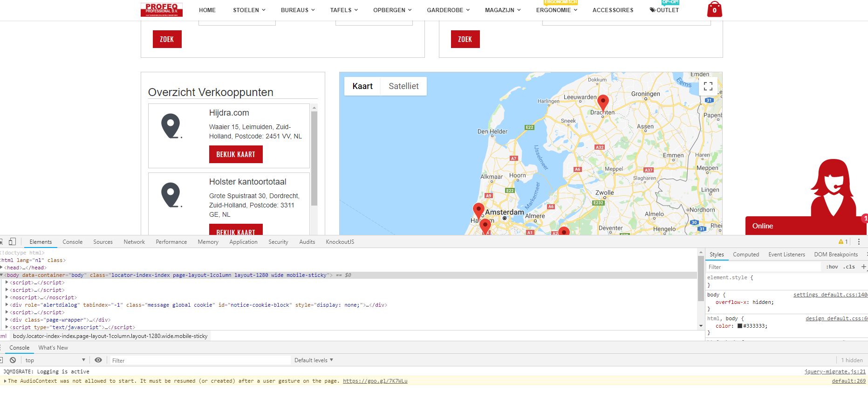Expand the AudioContext warning message
The width and height of the screenshot is (868, 406).
point(5,381)
